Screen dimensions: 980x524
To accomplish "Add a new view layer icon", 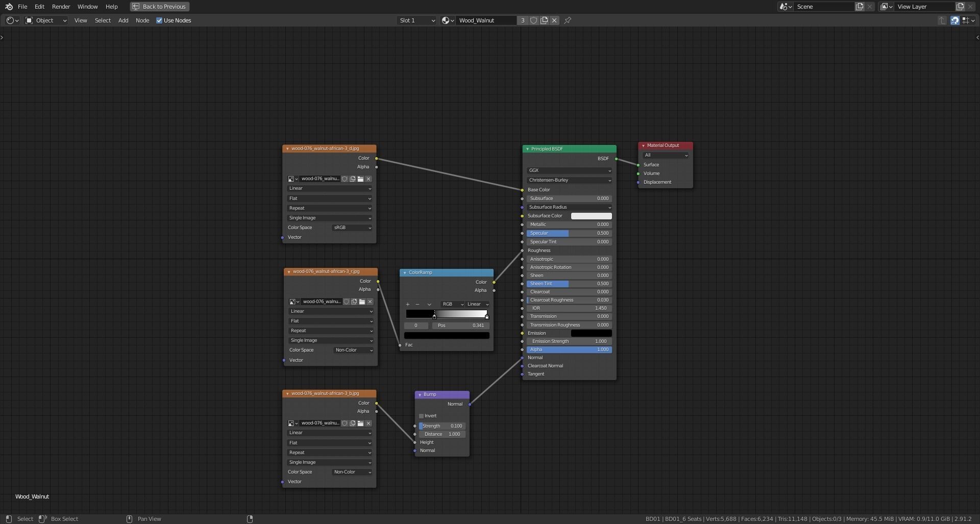I will [960, 7].
